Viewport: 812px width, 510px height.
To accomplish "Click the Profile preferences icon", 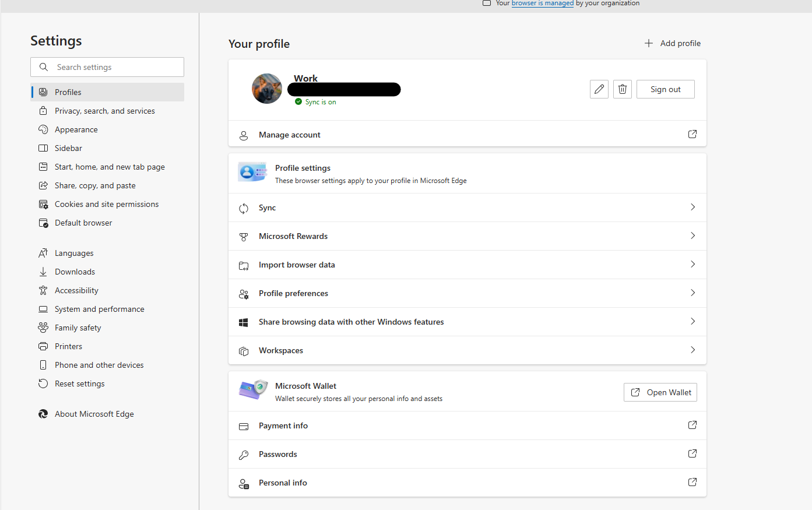I will tap(244, 294).
